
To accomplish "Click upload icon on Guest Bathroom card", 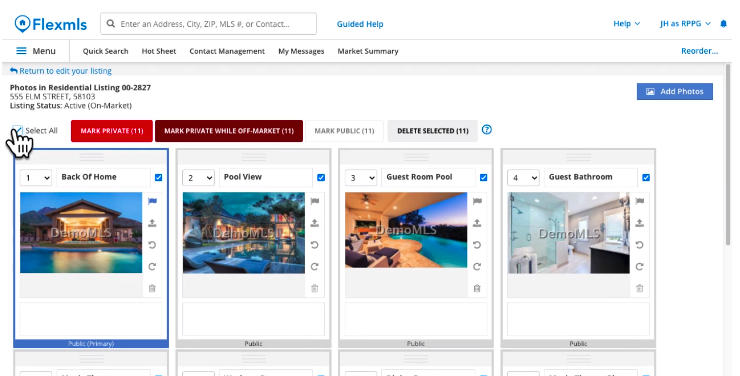I will [639, 223].
